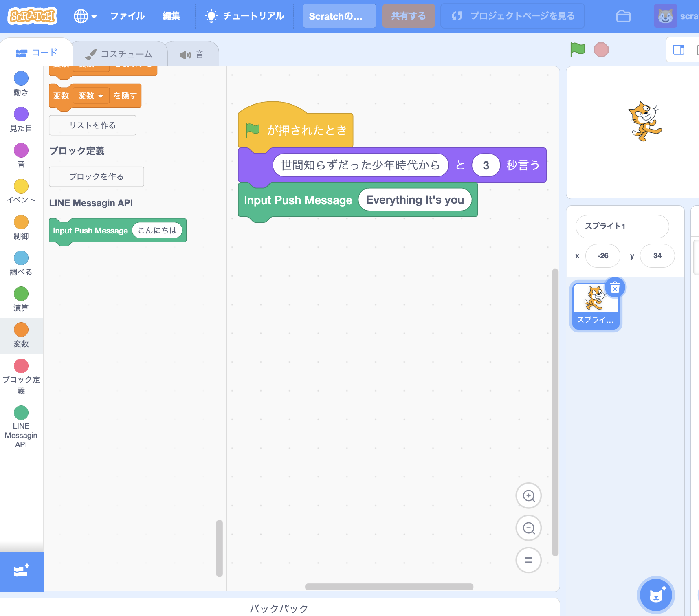The width and height of the screenshot is (699, 616).
Task: Select the ブロック定義 block category
Action: click(x=21, y=376)
